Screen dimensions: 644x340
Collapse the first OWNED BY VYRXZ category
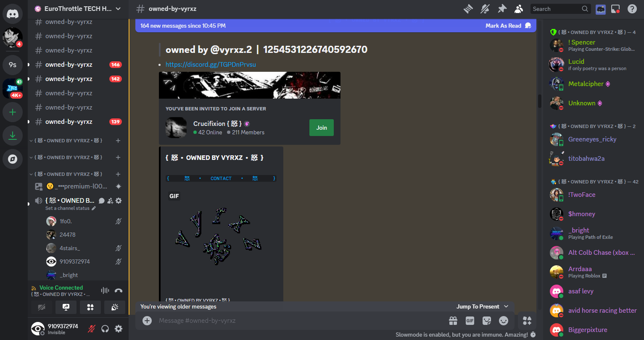click(x=66, y=141)
